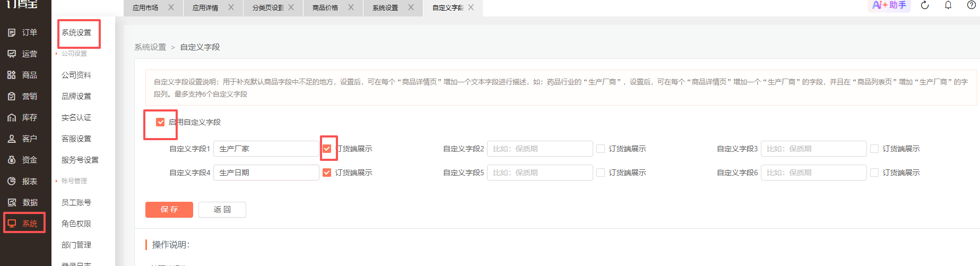Click the 保存 button
This screenshot has height=266, width=980.
tap(169, 210)
